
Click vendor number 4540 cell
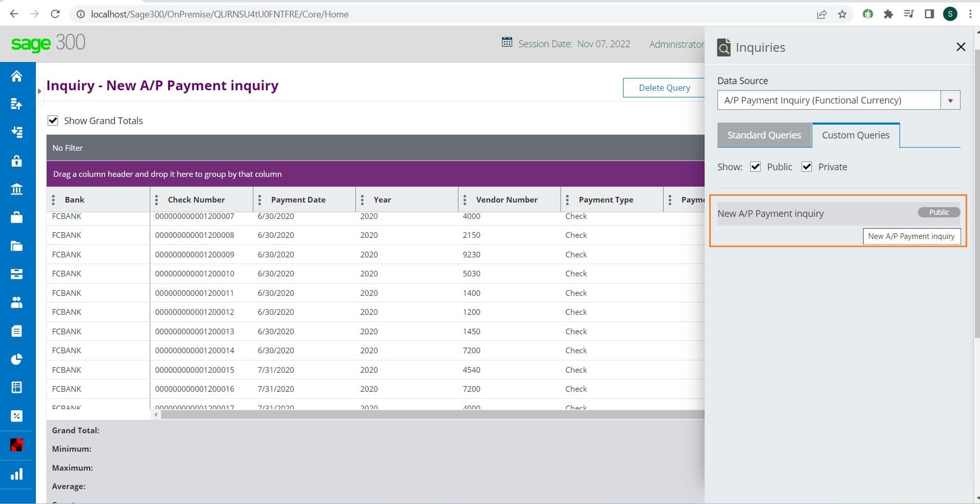pos(471,370)
